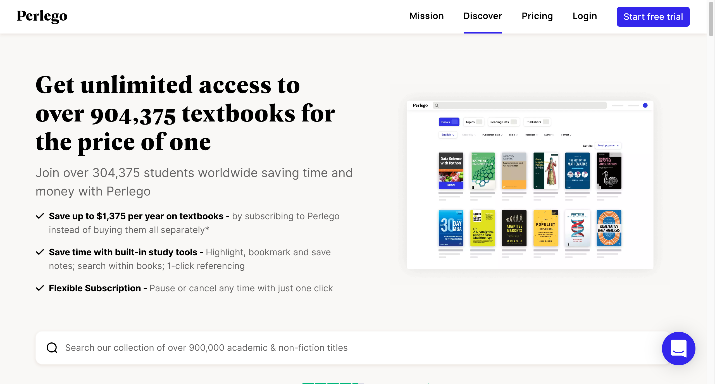
Task: Click the Perlego logo
Action: click(x=42, y=16)
